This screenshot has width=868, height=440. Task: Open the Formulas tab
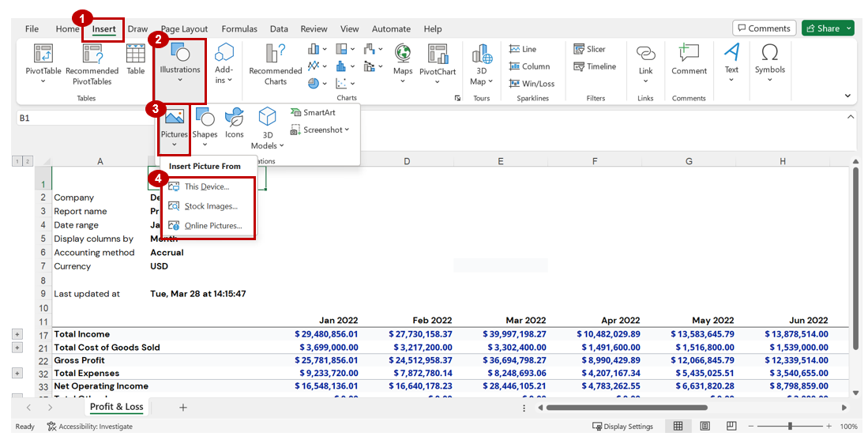tap(239, 29)
